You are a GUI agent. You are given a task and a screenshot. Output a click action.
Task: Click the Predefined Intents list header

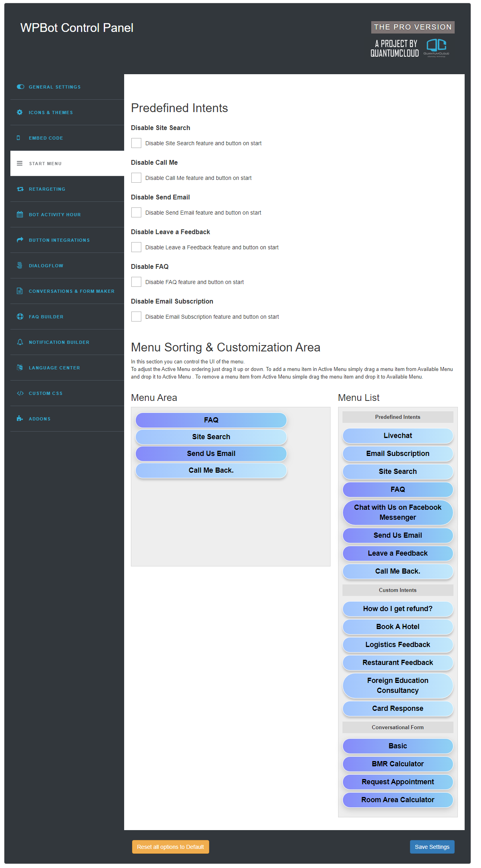[398, 417]
